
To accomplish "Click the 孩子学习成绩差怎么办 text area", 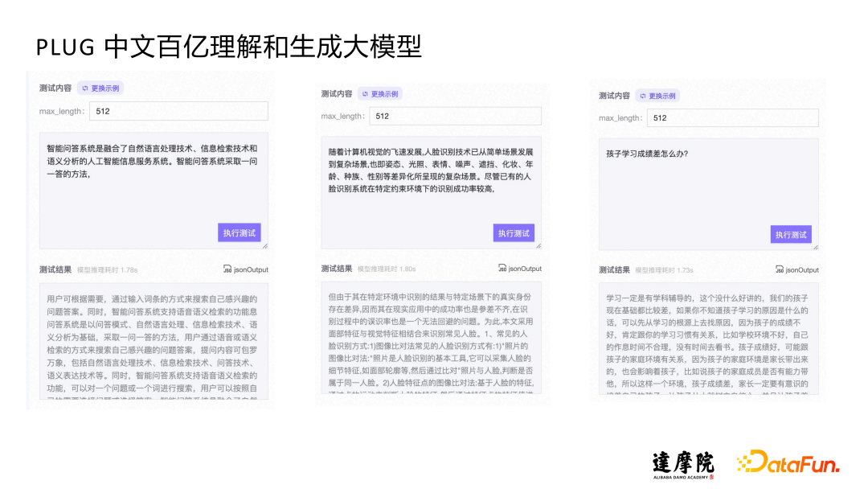I will click(709, 195).
